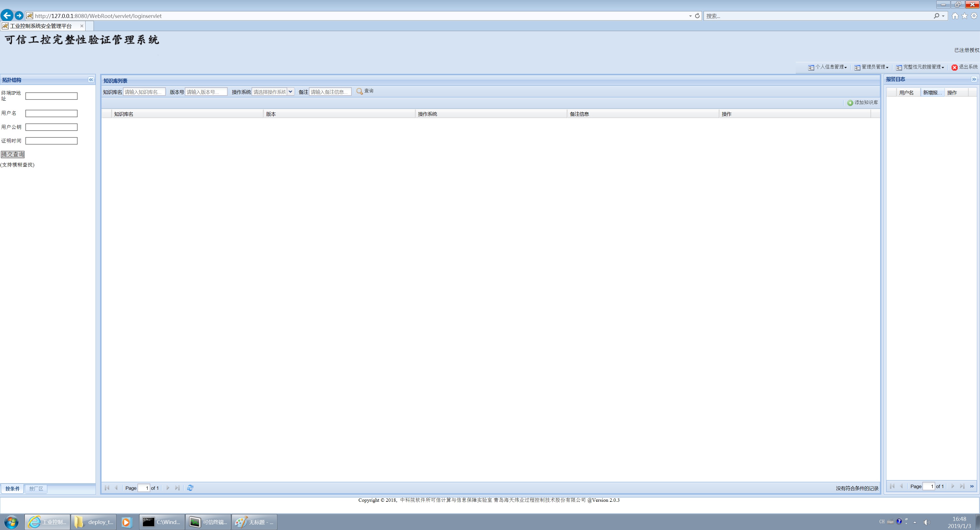Switch to the 按厂区 tab
Viewport: 980px width, 530px height.
(x=36, y=489)
